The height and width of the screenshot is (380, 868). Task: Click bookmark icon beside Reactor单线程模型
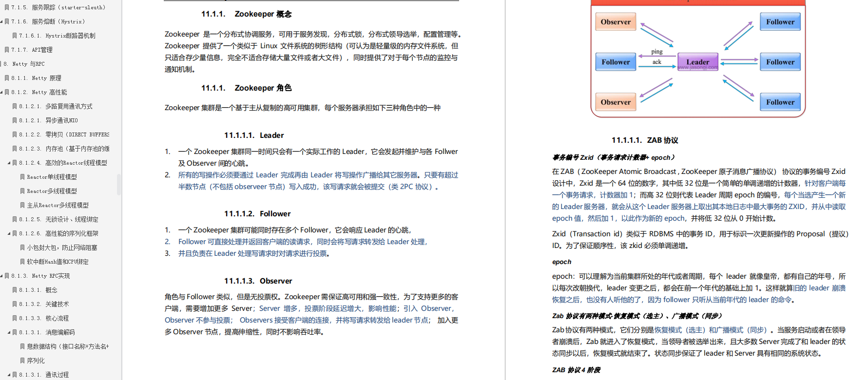22,177
